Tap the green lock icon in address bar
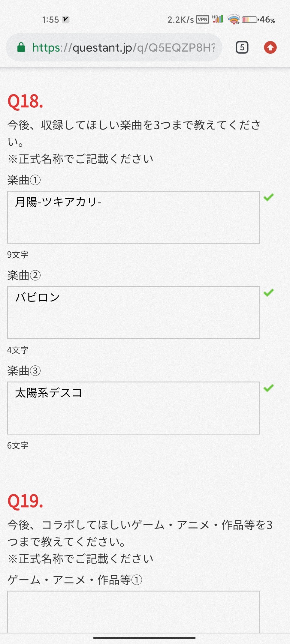The width and height of the screenshot is (290, 644). [21, 47]
